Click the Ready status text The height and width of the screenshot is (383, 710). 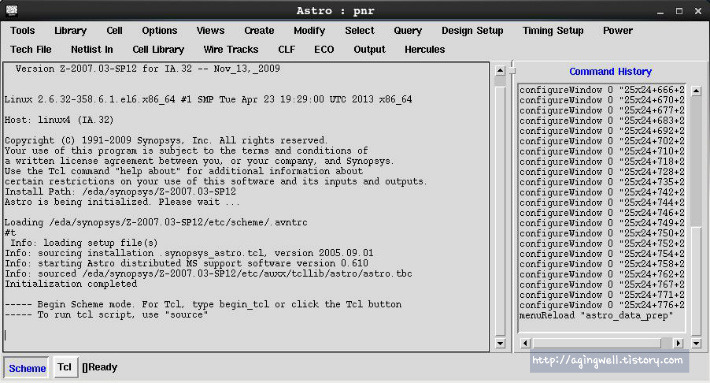coord(100,367)
